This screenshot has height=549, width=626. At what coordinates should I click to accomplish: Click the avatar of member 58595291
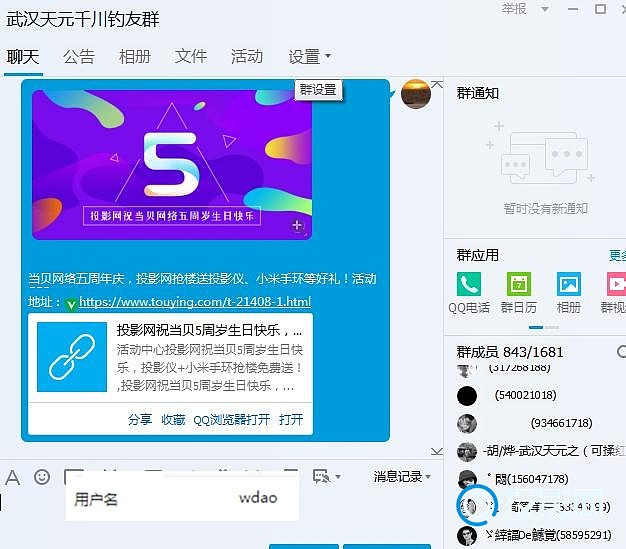click(x=467, y=535)
